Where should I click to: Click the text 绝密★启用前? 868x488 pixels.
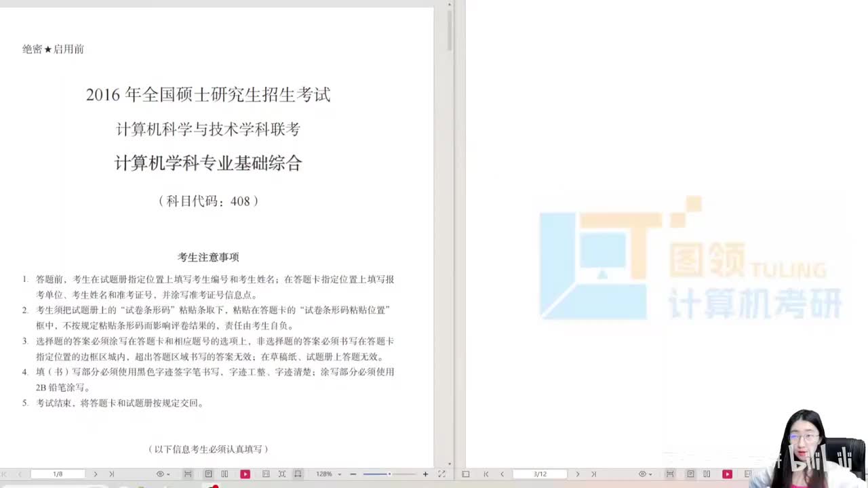click(x=53, y=49)
